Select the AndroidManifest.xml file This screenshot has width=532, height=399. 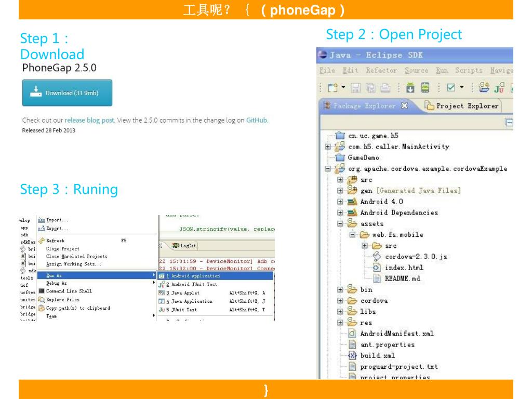point(397,334)
